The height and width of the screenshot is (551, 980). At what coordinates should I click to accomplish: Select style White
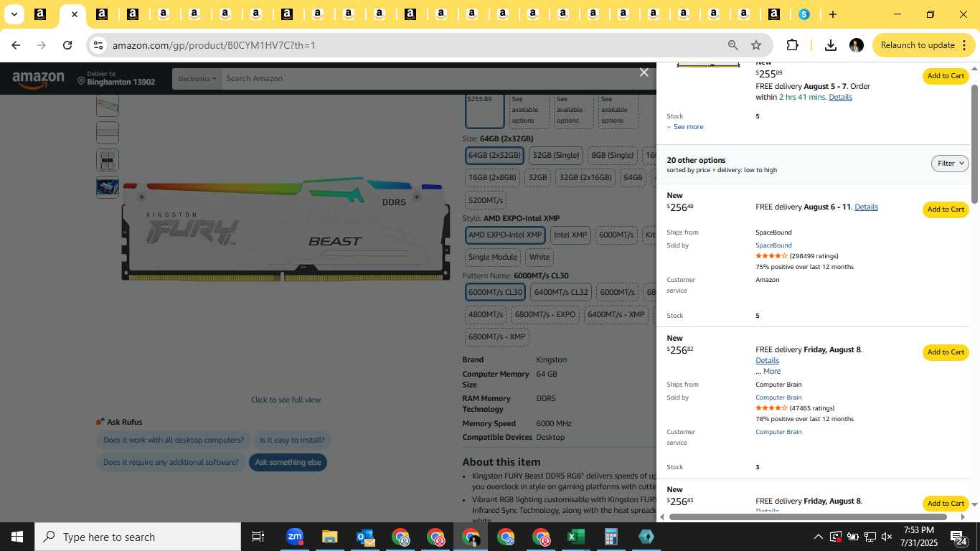point(540,258)
